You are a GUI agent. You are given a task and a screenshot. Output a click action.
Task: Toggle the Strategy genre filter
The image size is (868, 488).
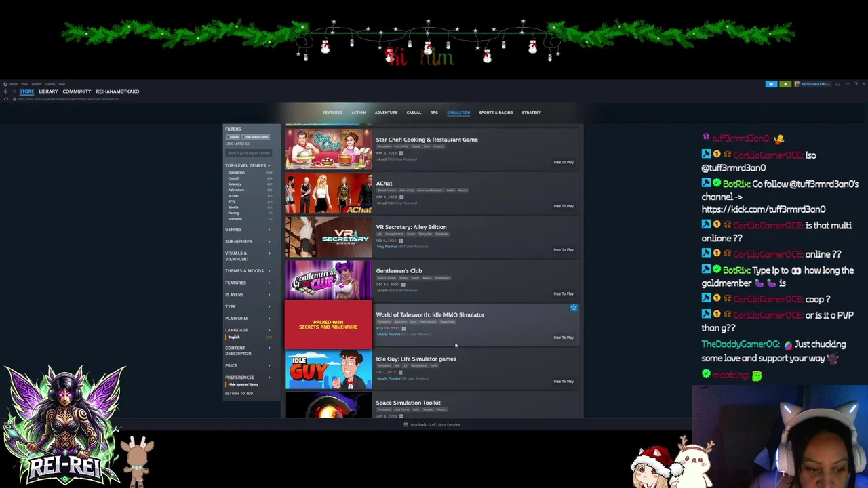[235, 184]
